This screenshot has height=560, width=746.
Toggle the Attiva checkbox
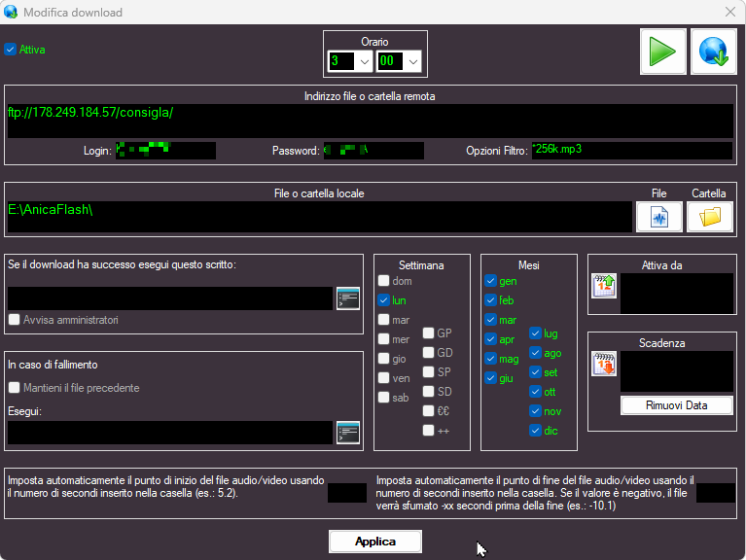(x=10, y=50)
